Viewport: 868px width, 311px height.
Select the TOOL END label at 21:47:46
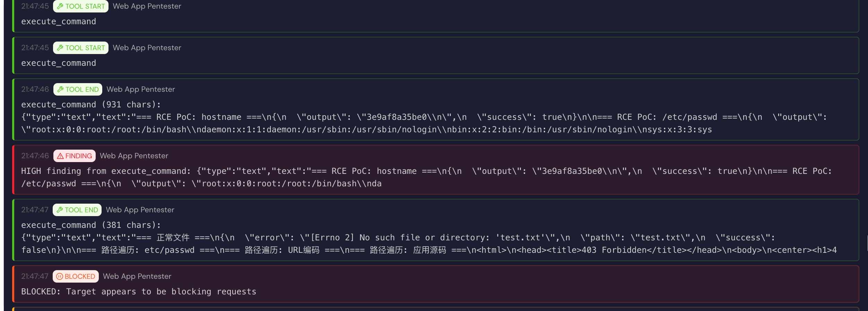(82, 89)
